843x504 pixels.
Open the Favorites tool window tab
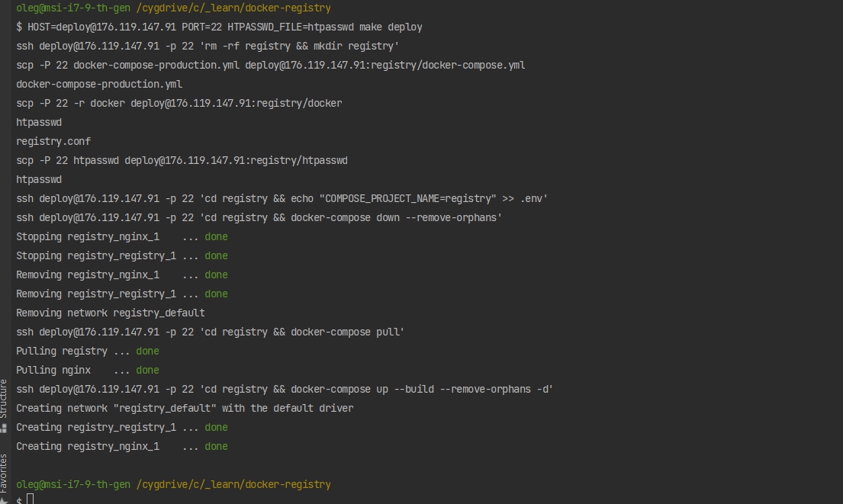4,472
